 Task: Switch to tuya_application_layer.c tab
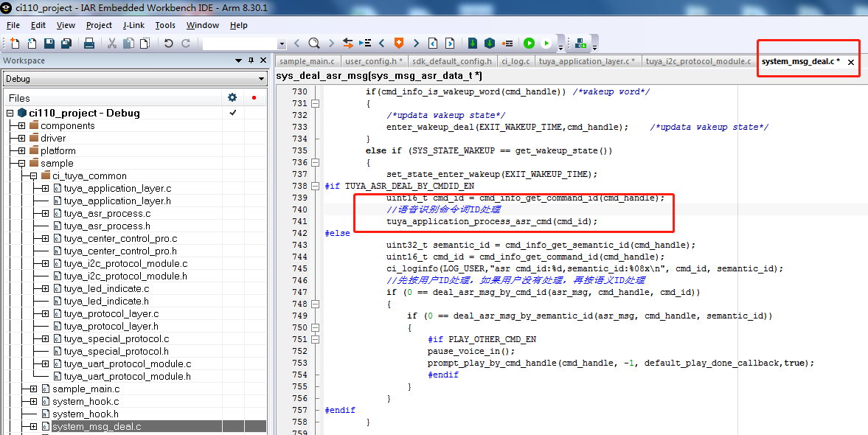tap(587, 61)
